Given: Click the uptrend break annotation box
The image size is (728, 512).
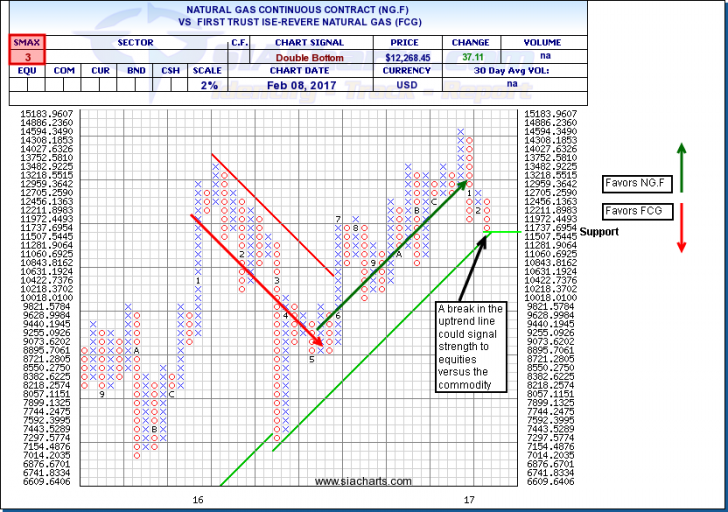Looking at the screenshot, I should (x=471, y=340).
